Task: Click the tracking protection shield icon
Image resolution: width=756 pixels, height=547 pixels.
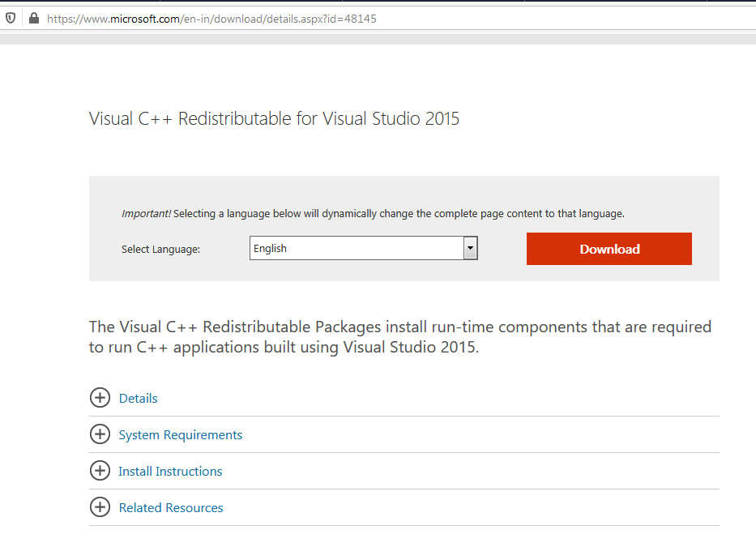Action: [11, 18]
